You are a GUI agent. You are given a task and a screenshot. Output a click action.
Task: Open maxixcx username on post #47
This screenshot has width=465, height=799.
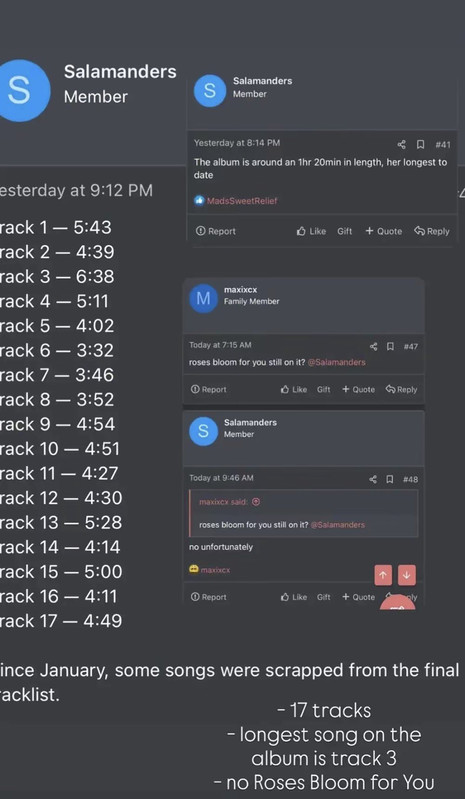[240, 289]
